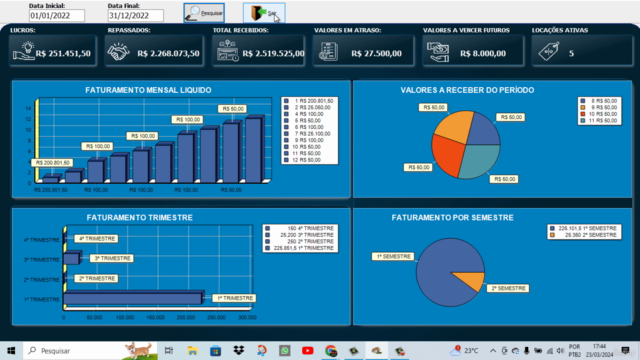
Task: Open Dropbox from the taskbar
Action: pos(238,351)
